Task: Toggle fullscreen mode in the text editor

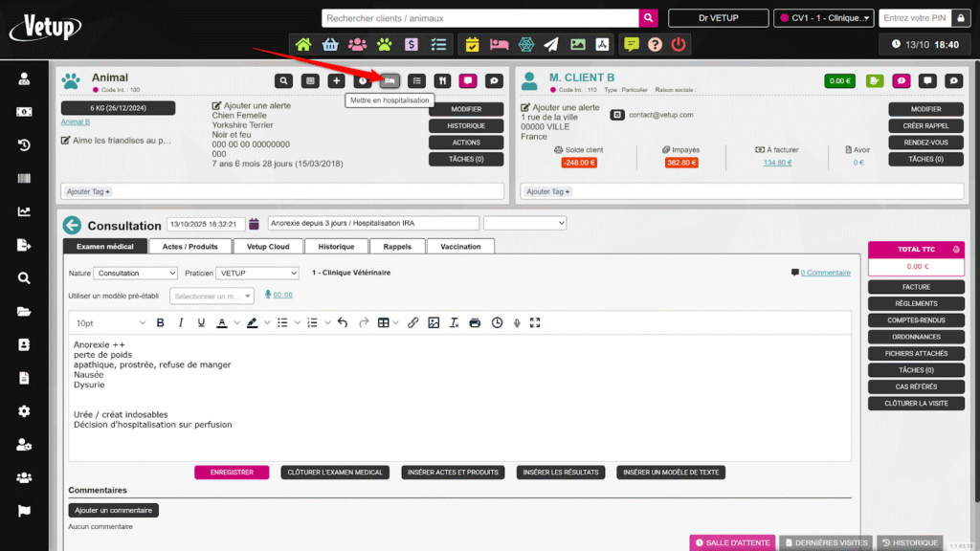Action: (x=535, y=322)
